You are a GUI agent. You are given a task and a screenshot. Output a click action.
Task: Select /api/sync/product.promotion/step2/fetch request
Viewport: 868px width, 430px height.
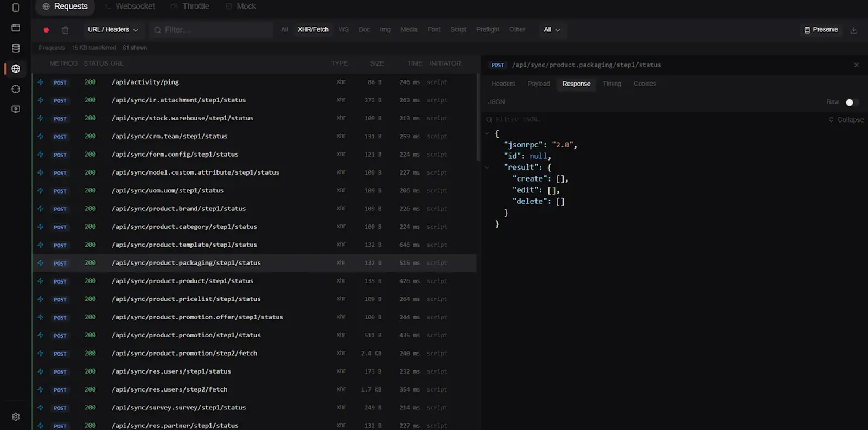[254, 354]
